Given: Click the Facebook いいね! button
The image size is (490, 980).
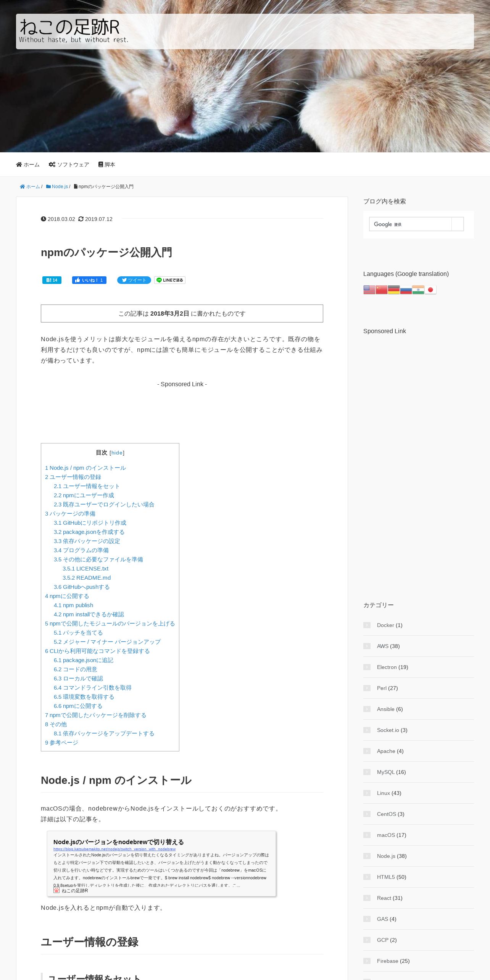Looking at the screenshot, I should point(89,280).
